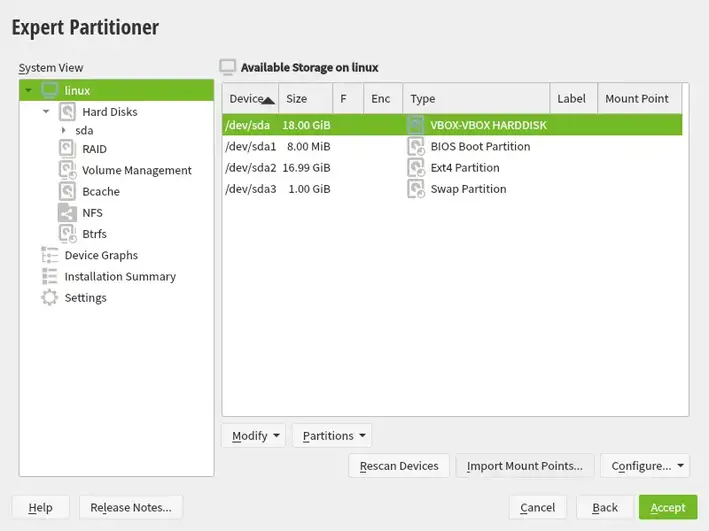Click the Ext4 Partition icon
The height and width of the screenshot is (531, 709).
tap(416, 168)
